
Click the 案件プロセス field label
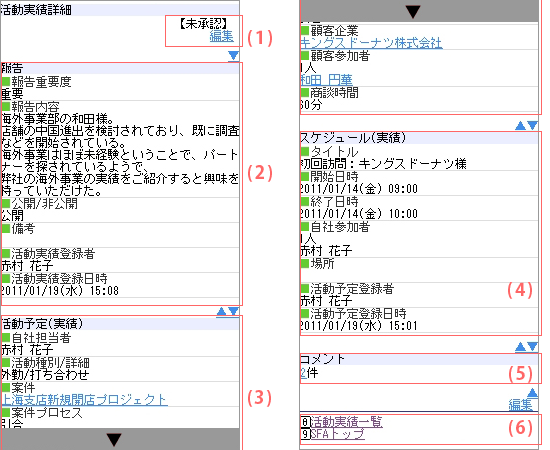coord(47,413)
